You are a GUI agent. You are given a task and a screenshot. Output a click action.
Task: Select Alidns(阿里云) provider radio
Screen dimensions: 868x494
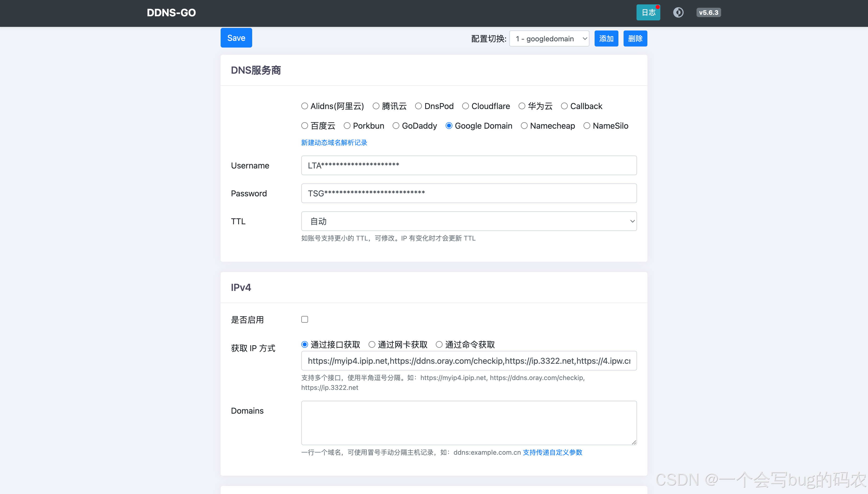click(305, 106)
